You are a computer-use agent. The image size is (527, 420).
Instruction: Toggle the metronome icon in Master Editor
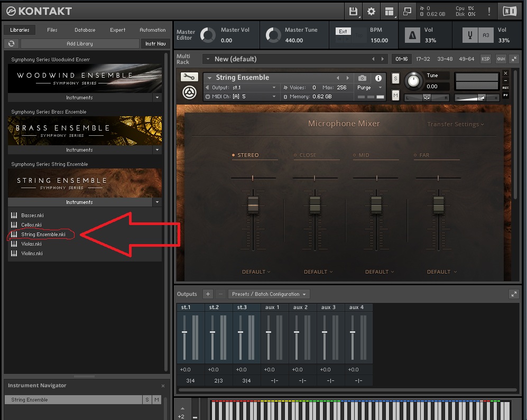[x=412, y=35]
